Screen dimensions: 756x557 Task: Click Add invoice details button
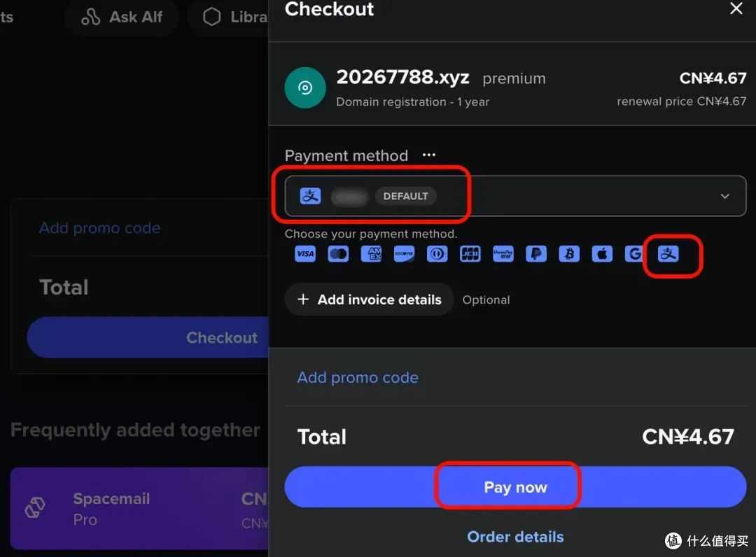[369, 299]
